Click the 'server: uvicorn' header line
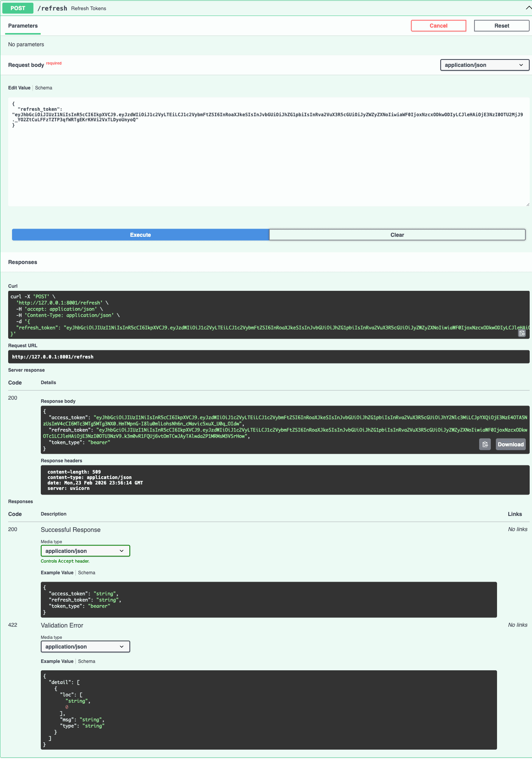Screen dimensions: 532x764 tap(68, 488)
